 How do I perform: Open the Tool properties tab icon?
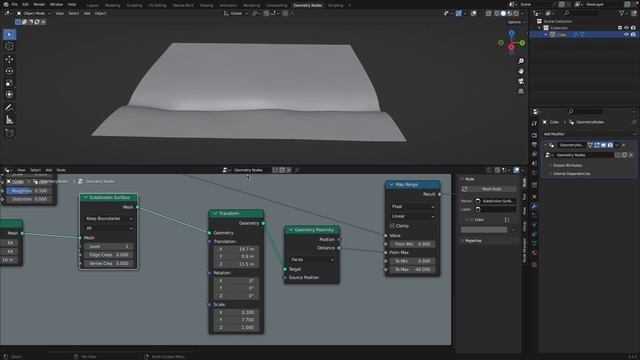534,124
